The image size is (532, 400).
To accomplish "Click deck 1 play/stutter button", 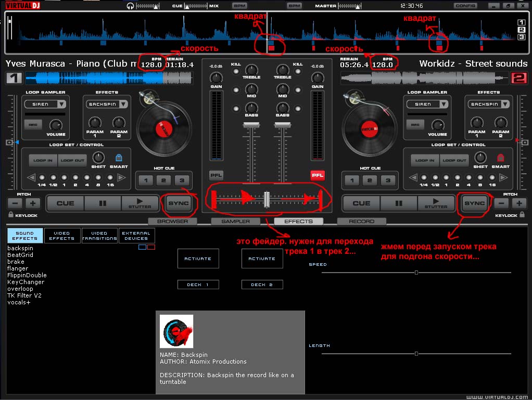I will (x=140, y=203).
